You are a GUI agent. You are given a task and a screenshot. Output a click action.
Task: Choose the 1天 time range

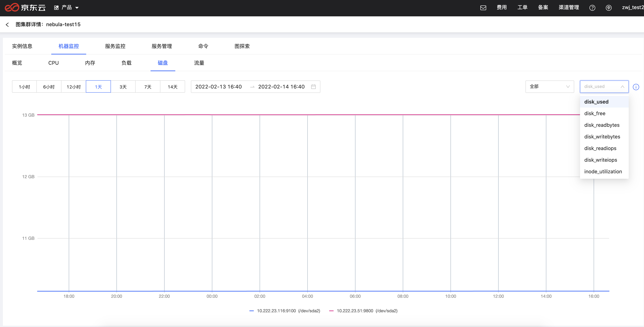tap(98, 87)
